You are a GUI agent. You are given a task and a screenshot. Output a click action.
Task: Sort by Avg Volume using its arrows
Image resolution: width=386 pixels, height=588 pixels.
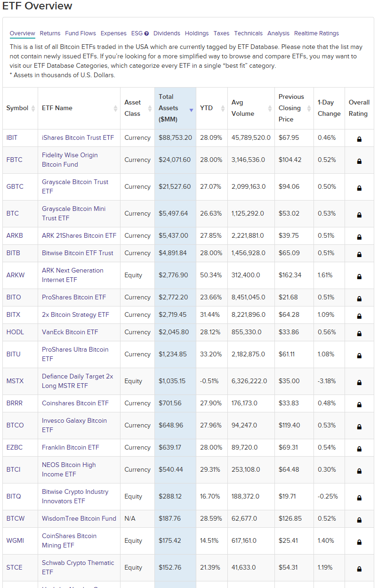[x=270, y=108]
